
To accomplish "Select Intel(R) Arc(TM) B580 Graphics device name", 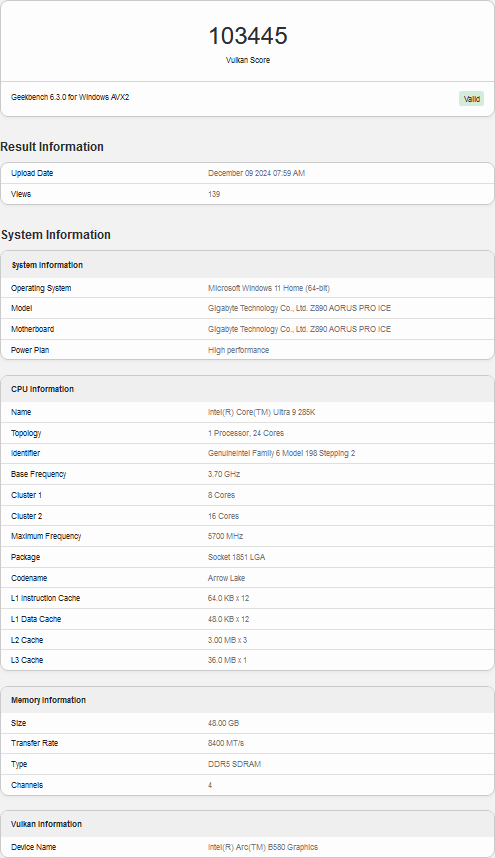I will pos(263,848).
